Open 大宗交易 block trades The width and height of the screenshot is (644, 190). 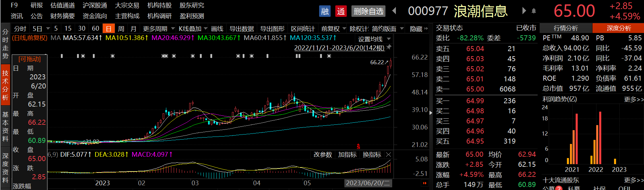(127, 5)
